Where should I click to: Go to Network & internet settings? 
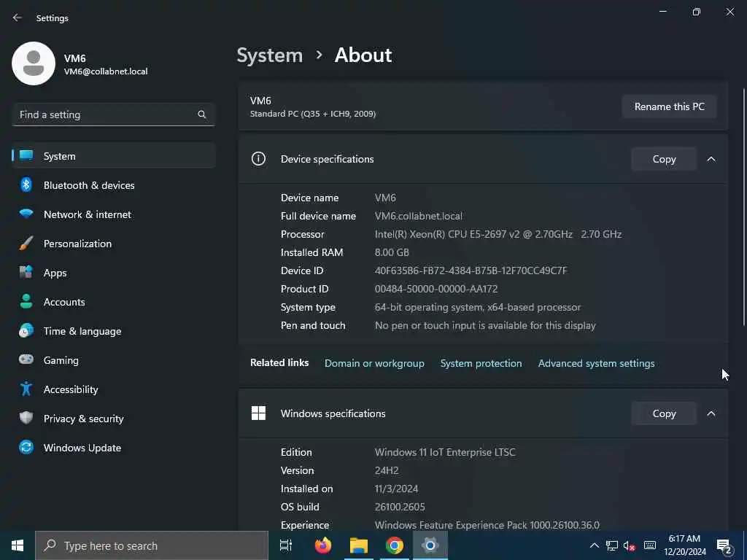(x=114, y=214)
